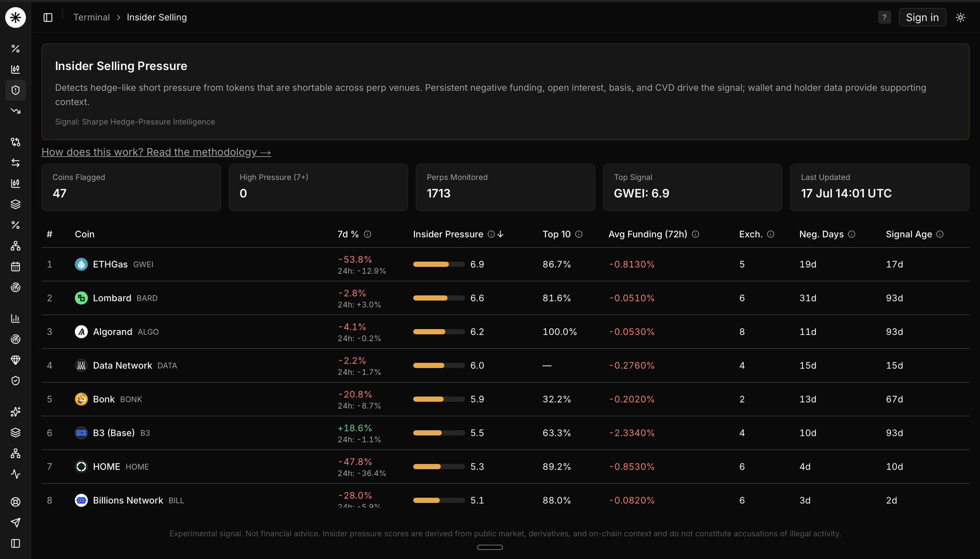The height and width of the screenshot is (559, 980).
Task: Open the Bonk BONK table row
Action: click(505, 399)
